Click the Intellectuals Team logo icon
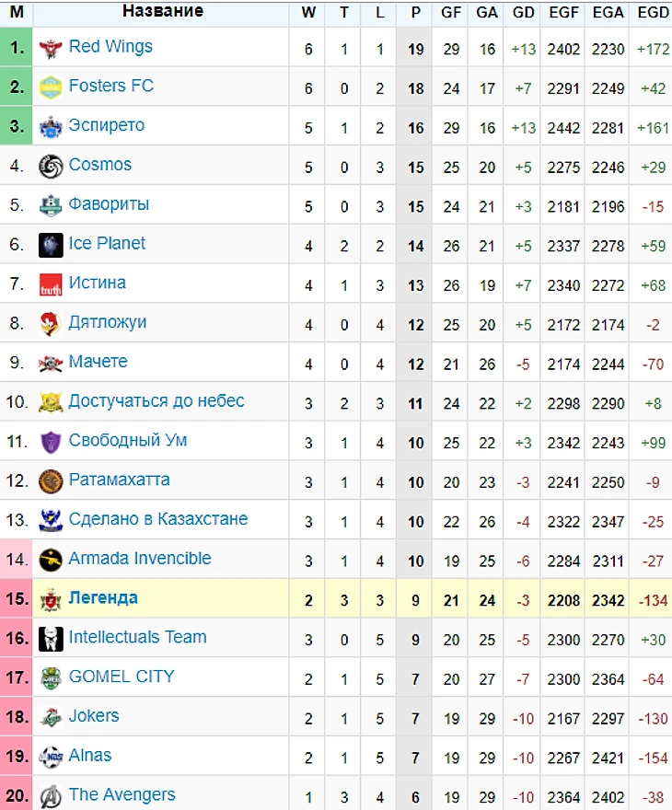 [x=50, y=638]
